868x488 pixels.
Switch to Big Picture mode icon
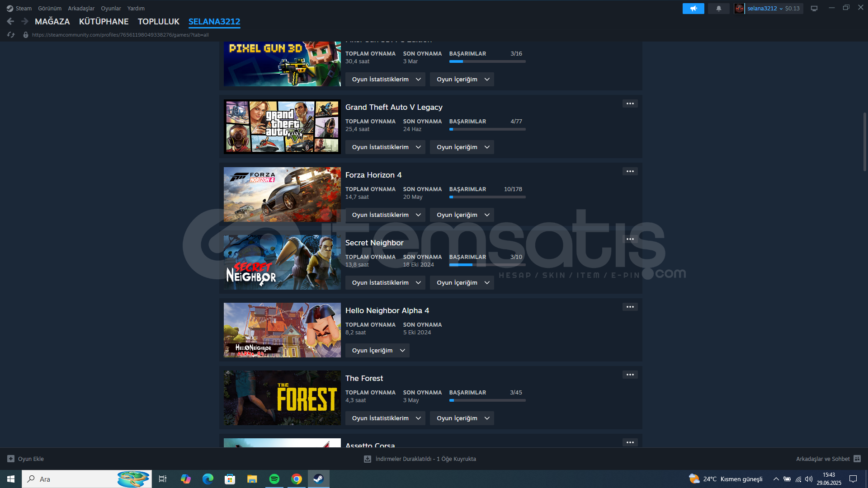tap(814, 9)
